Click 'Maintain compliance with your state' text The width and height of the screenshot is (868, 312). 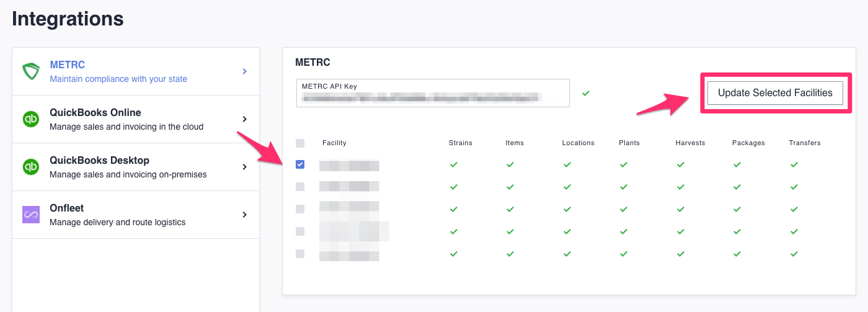(x=118, y=79)
